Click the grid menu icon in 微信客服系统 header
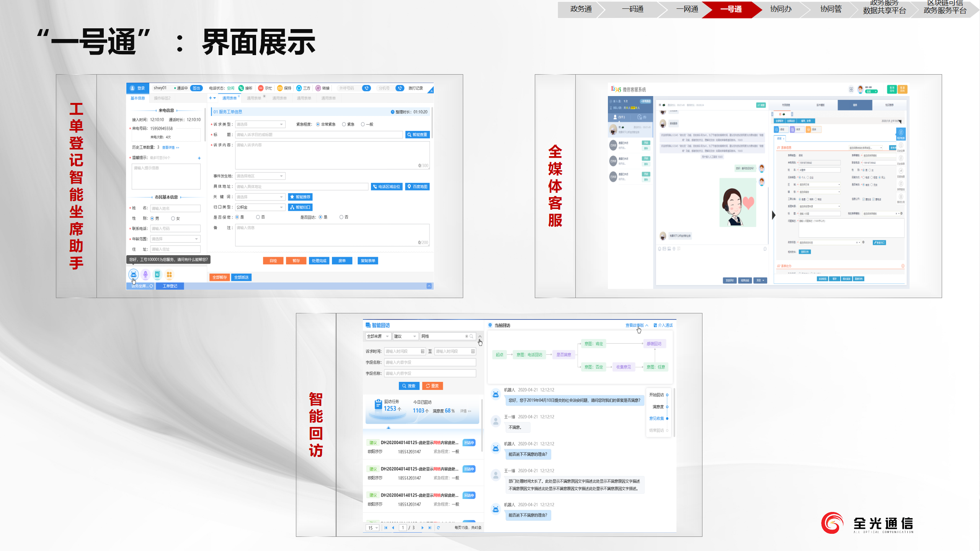This screenshot has width=980, height=551. (851, 90)
